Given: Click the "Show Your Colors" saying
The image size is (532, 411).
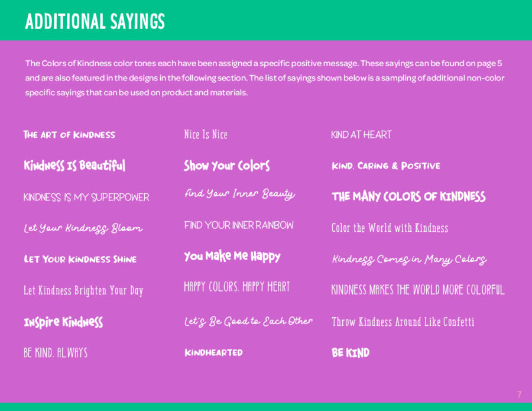Looking at the screenshot, I should [x=226, y=166].
